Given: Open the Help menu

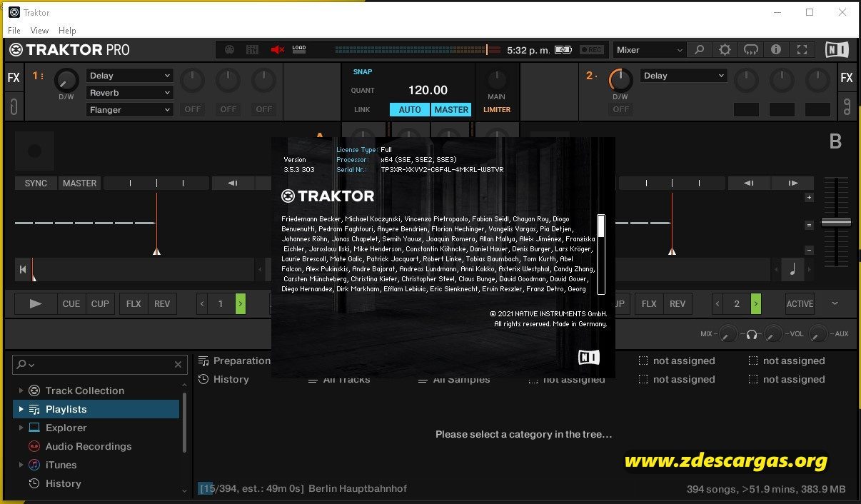Looking at the screenshot, I should tap(67, 31).
